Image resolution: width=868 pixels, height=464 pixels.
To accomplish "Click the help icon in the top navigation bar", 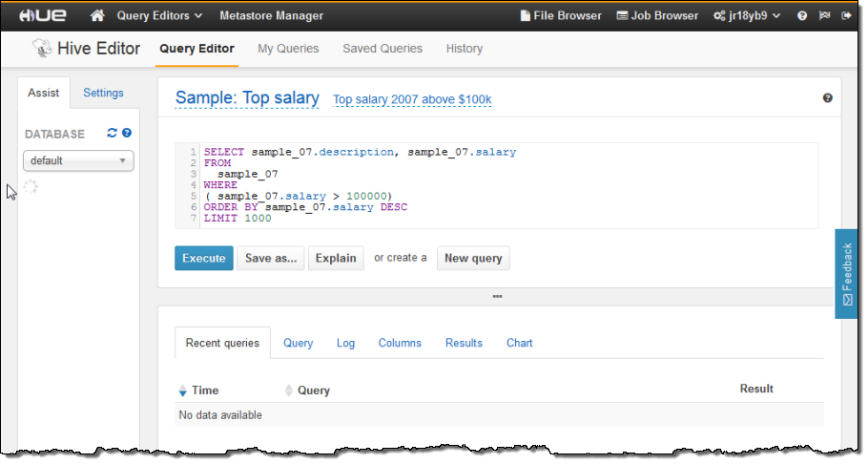I will click(802, 16).
